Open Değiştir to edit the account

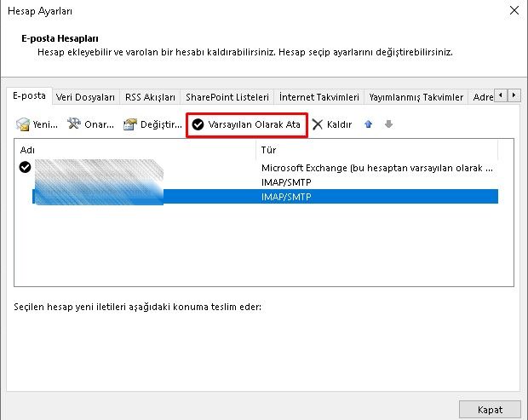click(130, 124)
